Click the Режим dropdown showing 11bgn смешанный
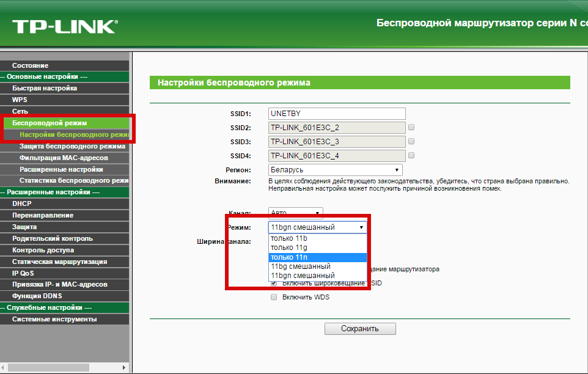 pos(318,227)
